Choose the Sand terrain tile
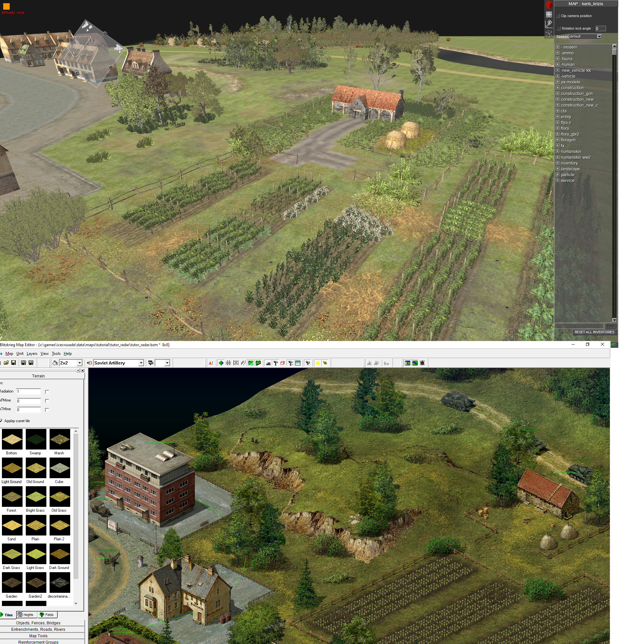 pos(12,525)
